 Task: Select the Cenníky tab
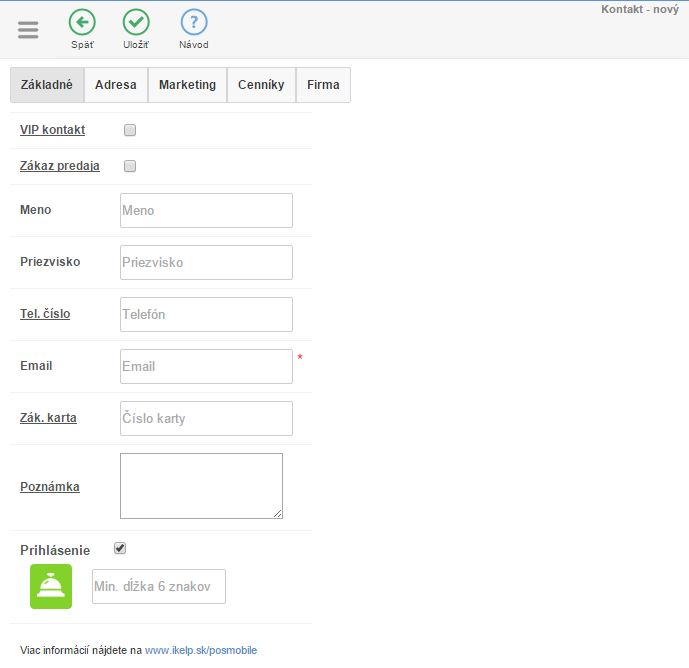point(261,85)
